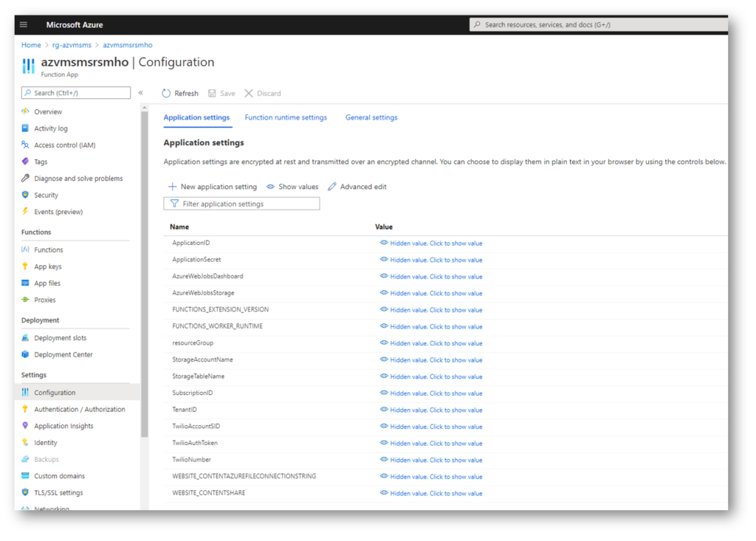The image size is (756, 541).
Task: Switch to the General settings tab
Action: click(371, 117)
